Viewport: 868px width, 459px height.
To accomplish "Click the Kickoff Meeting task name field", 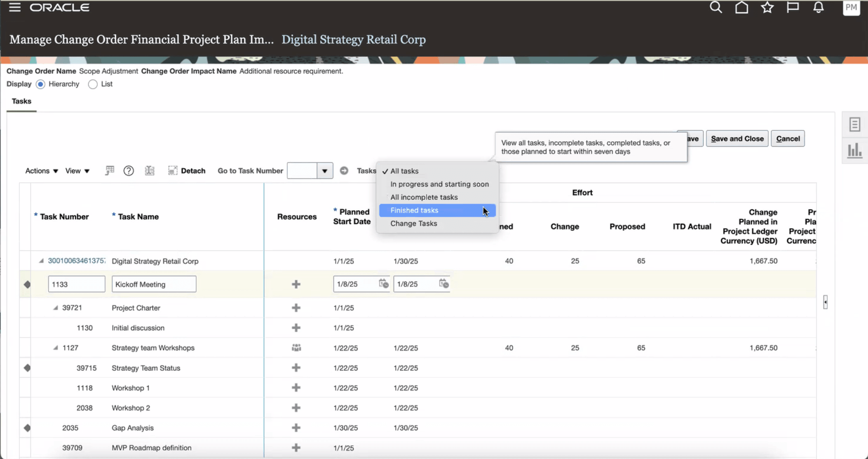I will [x=154, y=284].
